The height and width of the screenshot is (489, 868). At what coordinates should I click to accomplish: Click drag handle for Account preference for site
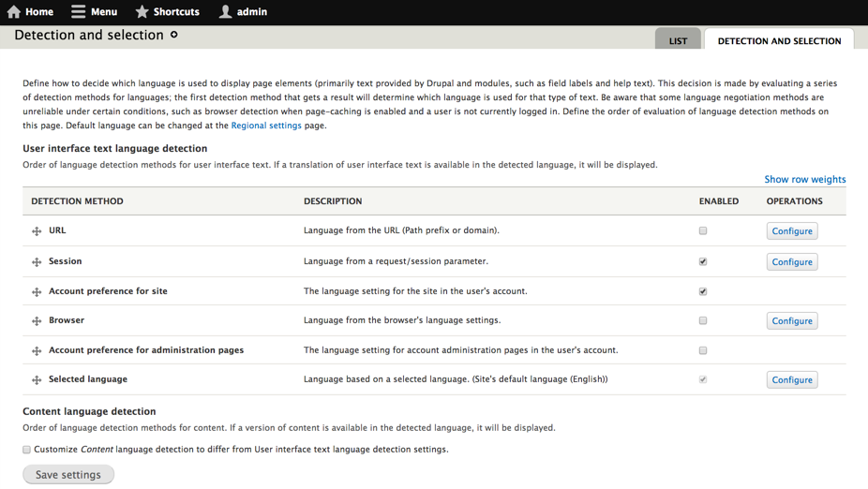click(x=37, y=292)
